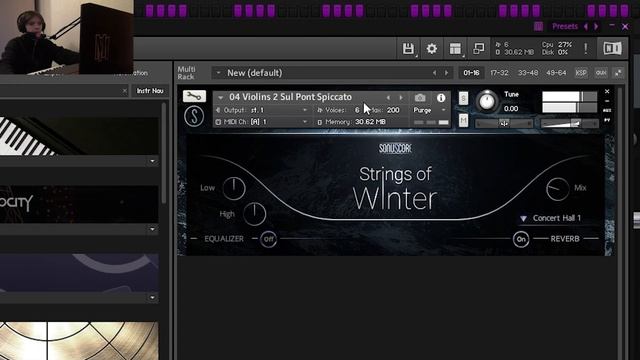Click the EQ High knob
The image size is (640, 360).
point(254,213)
